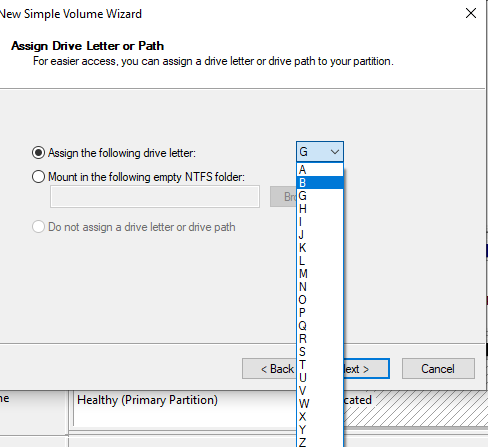Cancel the New Simple Volume Wizard

[x=438, y=369]
